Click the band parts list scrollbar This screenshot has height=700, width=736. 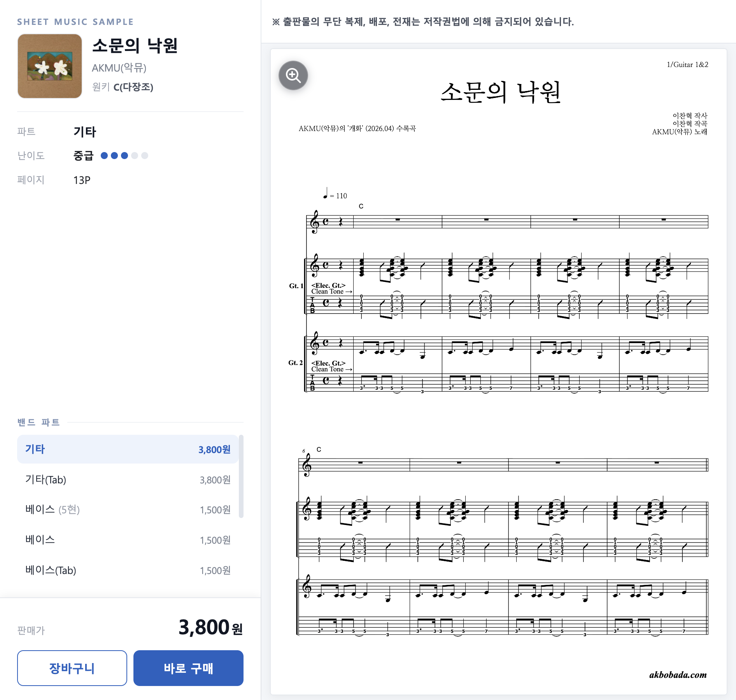241,476
